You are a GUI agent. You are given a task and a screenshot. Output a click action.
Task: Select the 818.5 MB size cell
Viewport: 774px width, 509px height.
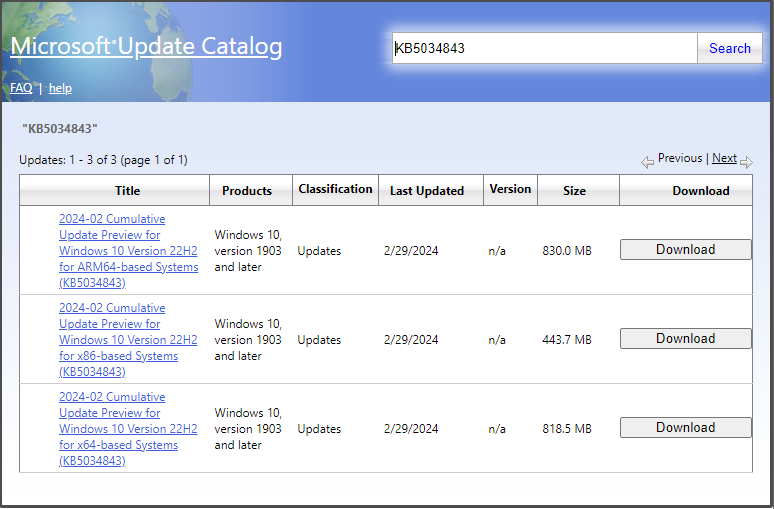[567, 429]
